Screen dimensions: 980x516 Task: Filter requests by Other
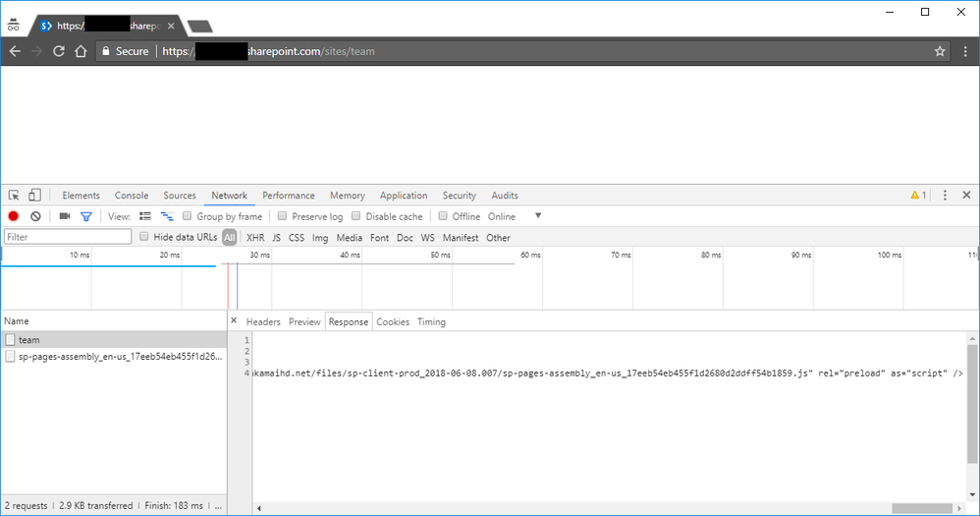pyautogui.click(x=498, y=238)
